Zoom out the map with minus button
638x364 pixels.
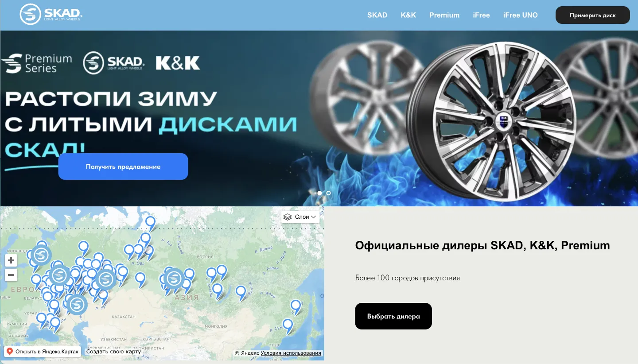coord(11,275)
